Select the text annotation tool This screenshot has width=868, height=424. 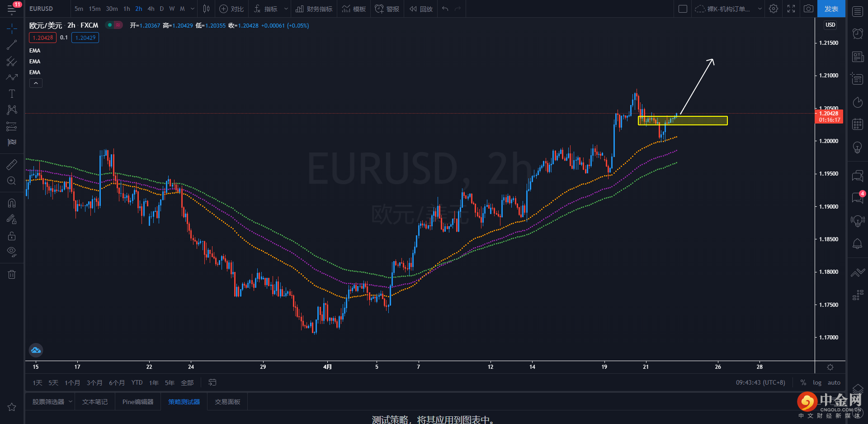[x=12, y=94]
